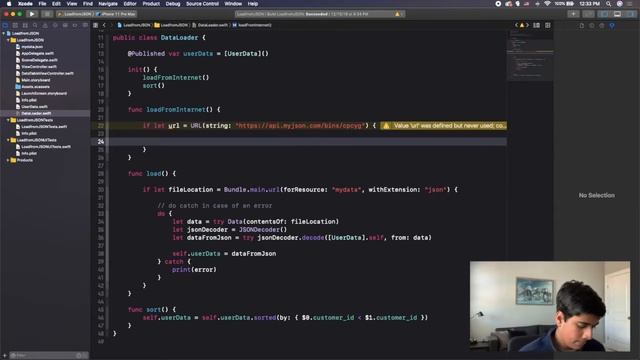Show the History inspector tab
Image resolution: width=640 pixels, height=360 pixels.
[x=591, y=25]
